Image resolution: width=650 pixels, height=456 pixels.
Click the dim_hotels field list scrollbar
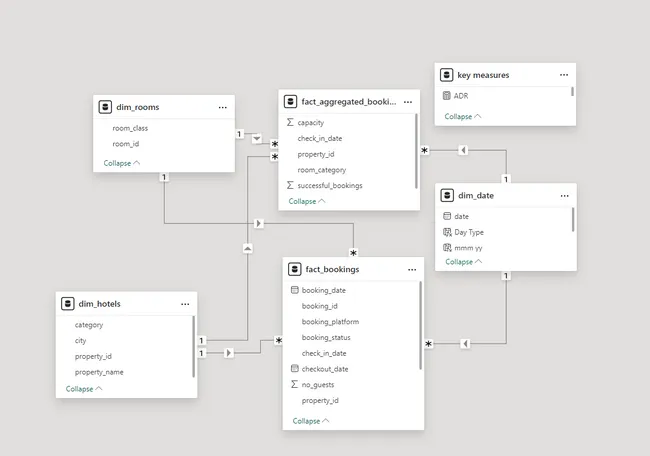193,347
